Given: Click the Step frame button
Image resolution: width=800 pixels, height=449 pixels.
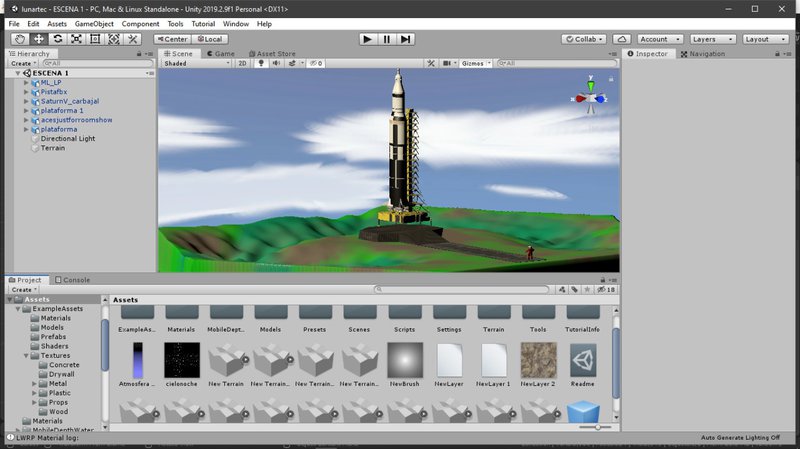Looking at the screenshot, I should point(405,39).
